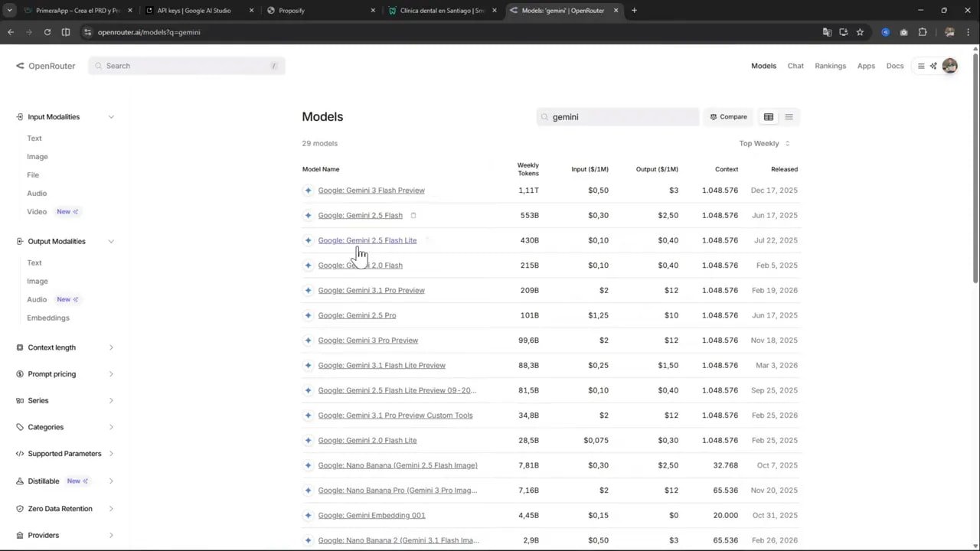This screenshot has width=980, height=551.
Task: Open the Google: Gemini 2.5 Pro link
Action: [356, 315]
